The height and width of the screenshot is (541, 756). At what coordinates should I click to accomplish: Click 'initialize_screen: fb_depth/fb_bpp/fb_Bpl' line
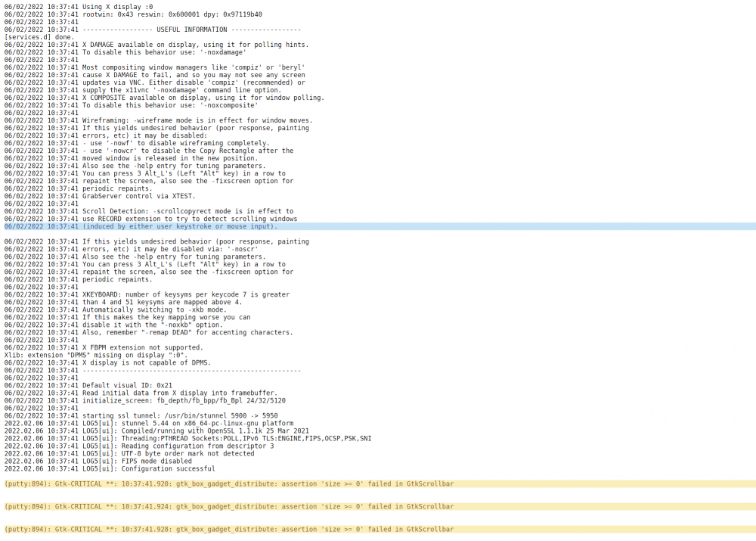click(x=144, y=400)
